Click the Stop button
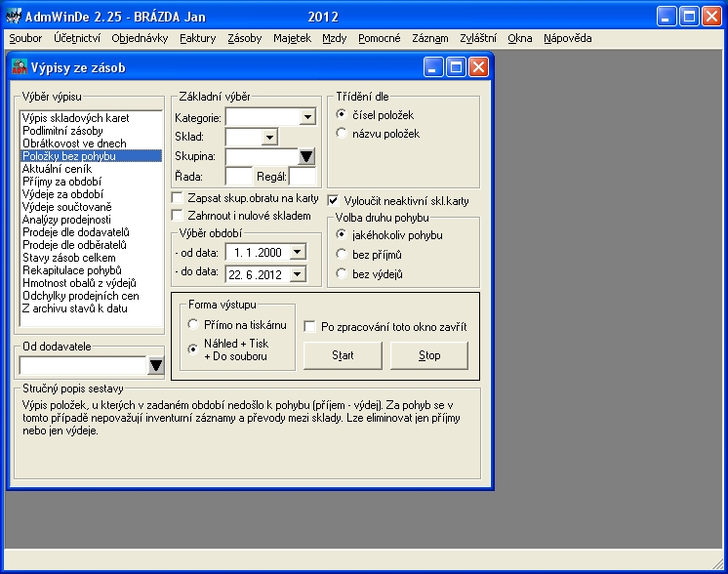 429,355
